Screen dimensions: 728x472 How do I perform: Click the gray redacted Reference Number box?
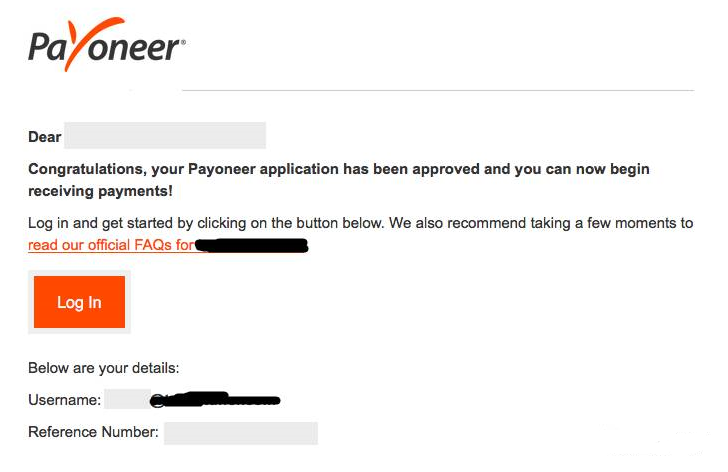tap(241, 433)
